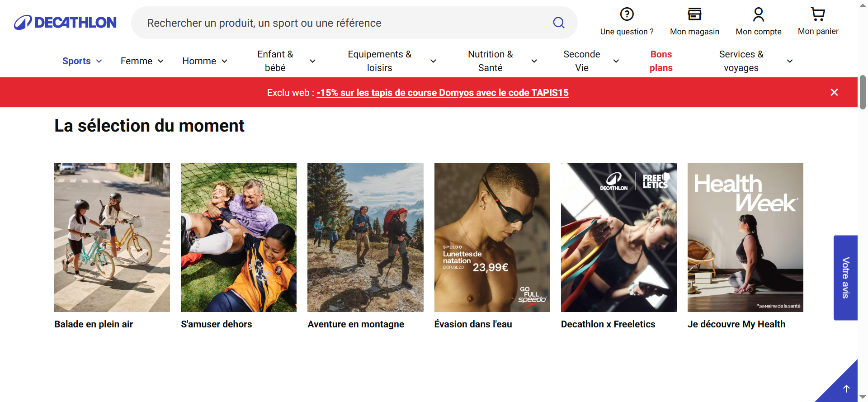The height and width of the screenshot is (402, 868).
Task: Open the Sports menu label
Action: click(76, 61)
